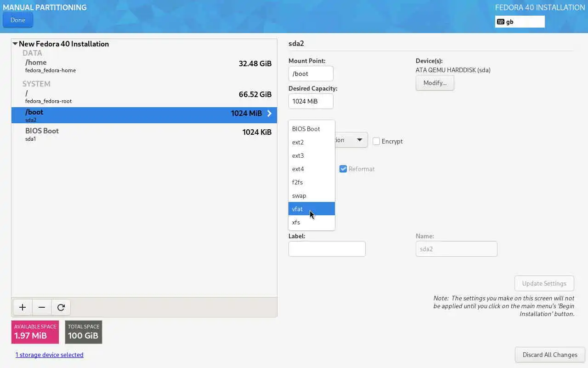Choose ext4 filesystem option

[311, 169]
